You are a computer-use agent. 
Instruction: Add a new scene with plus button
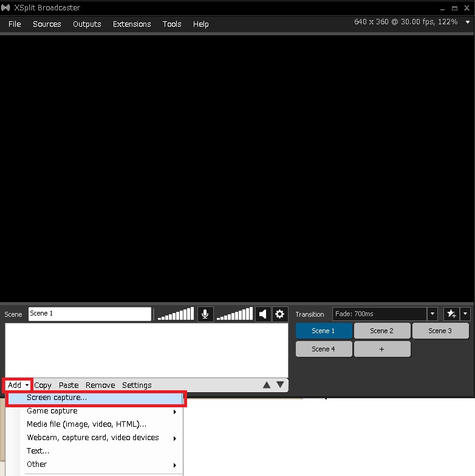(381, 349)
